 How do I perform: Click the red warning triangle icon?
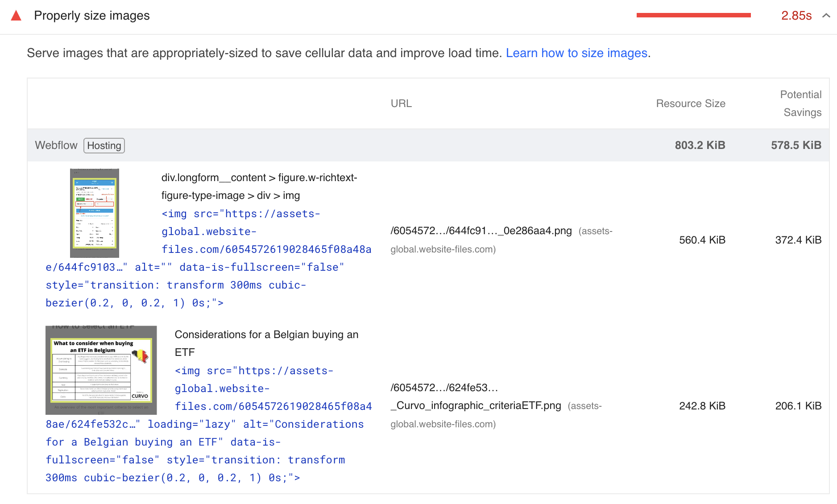[16, 16]
